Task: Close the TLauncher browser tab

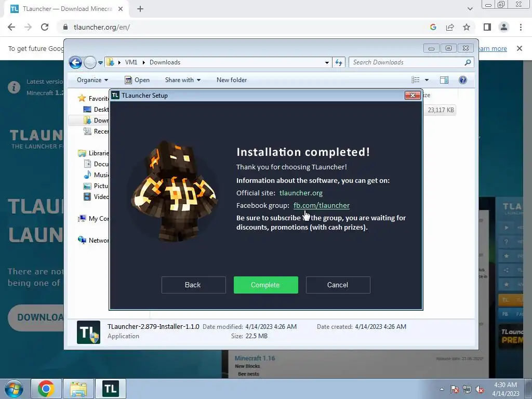Action: (x=121, y=9)
